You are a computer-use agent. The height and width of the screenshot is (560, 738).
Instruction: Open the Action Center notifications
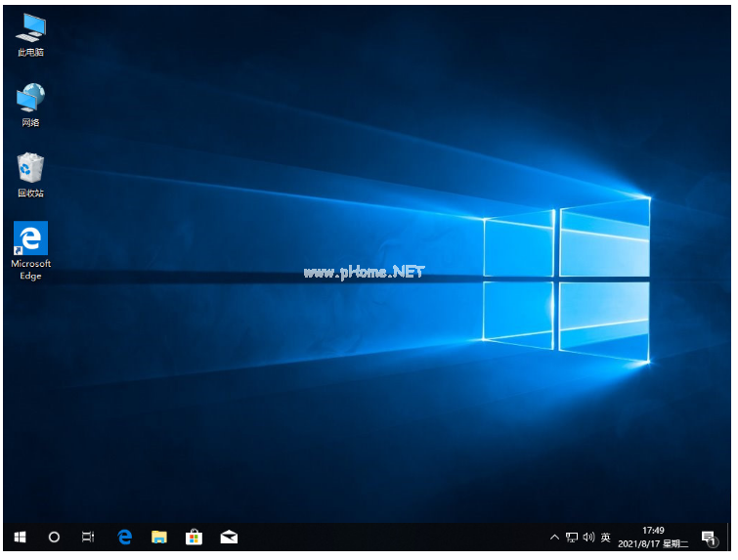pyautogui.click(x=708, y=537)
